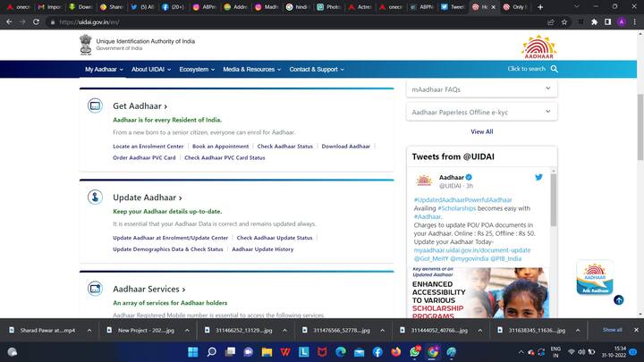Click the Update Aadhaar person icon
The image size is (644, 362).
(95, 198)
